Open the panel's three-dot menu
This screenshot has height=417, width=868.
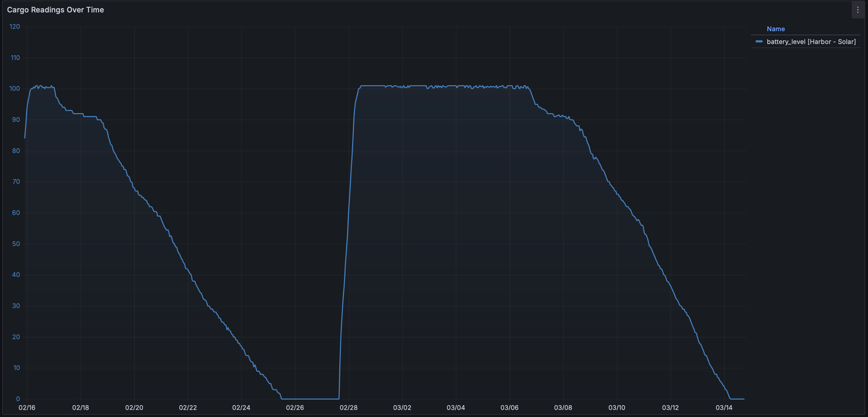858,10
